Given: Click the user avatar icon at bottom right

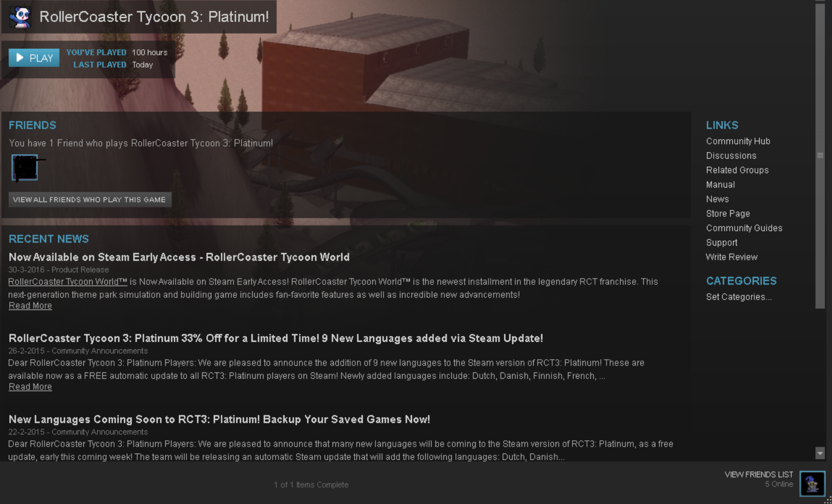Looking at the screenshot, I should (812, 484).
